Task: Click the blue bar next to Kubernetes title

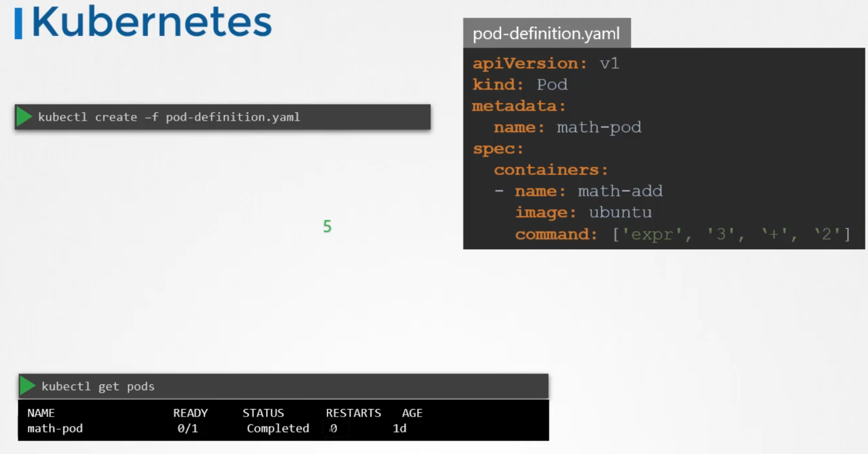Action: coord(18,24)
